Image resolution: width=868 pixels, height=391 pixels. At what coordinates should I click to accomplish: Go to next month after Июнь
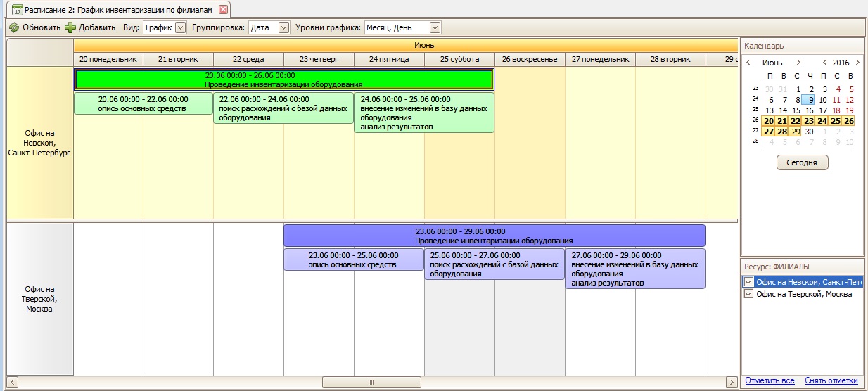797,63
